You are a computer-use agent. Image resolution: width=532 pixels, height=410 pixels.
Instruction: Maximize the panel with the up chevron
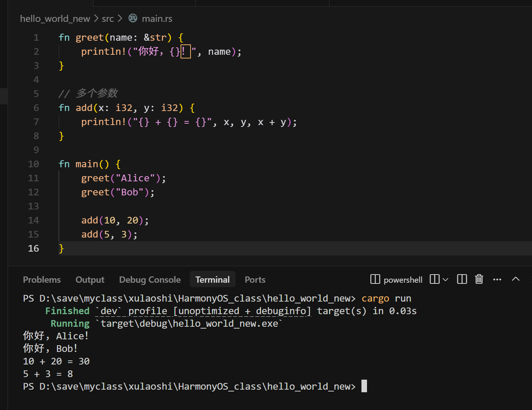(516, 279)
